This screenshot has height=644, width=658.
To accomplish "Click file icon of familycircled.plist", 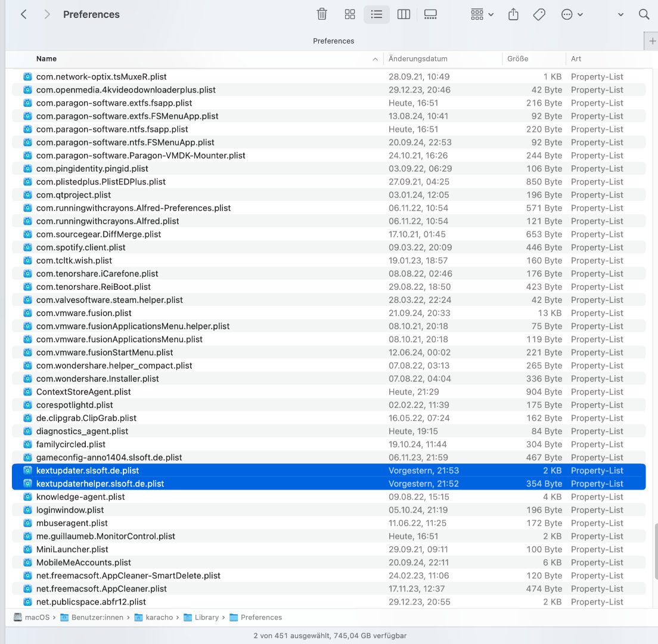I will click(x=27, y=444).
